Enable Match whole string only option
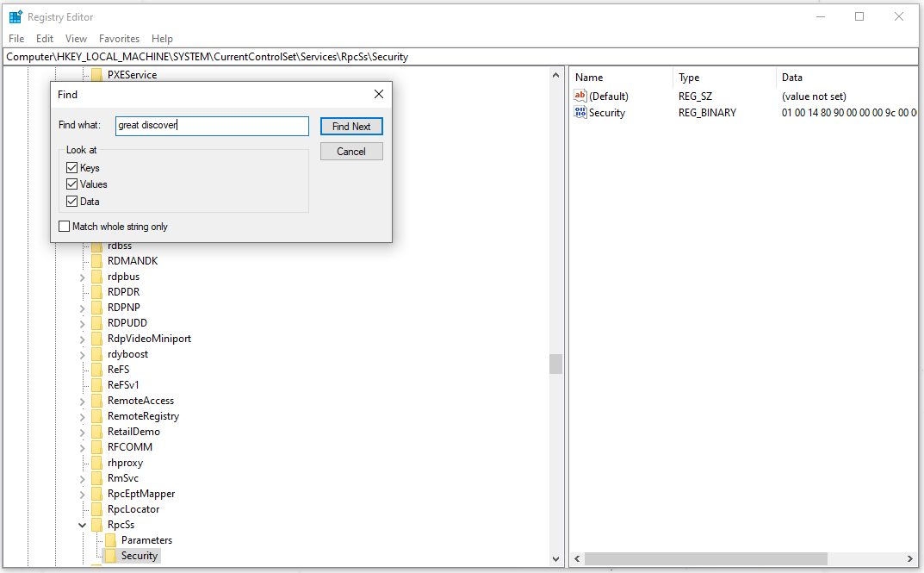Screen dimensions: 924x573 (x=65, y=227)
